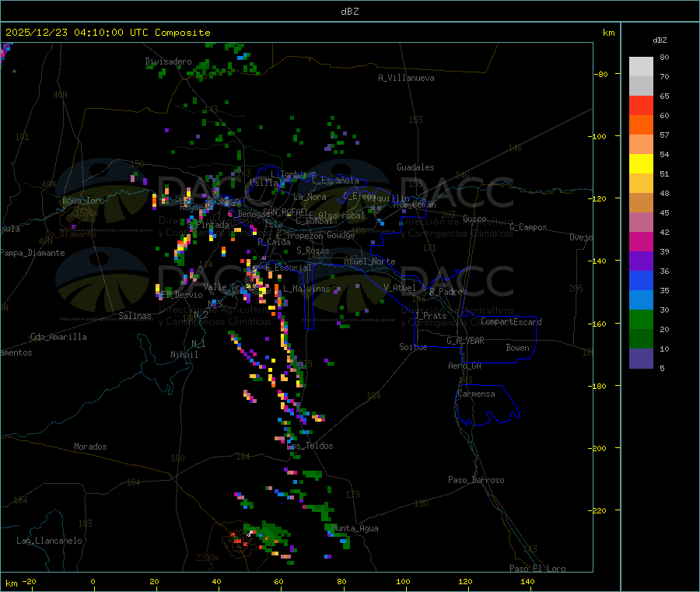Click the white 80 dBZ legend swatch
Screen dimensions: 700x592
[x=641, y=67]
